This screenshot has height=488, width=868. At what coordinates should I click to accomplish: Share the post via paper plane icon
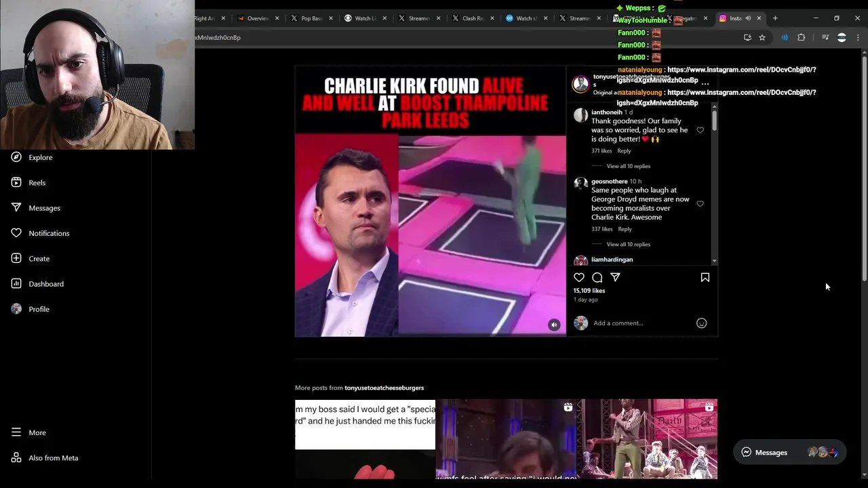point(615,277)
